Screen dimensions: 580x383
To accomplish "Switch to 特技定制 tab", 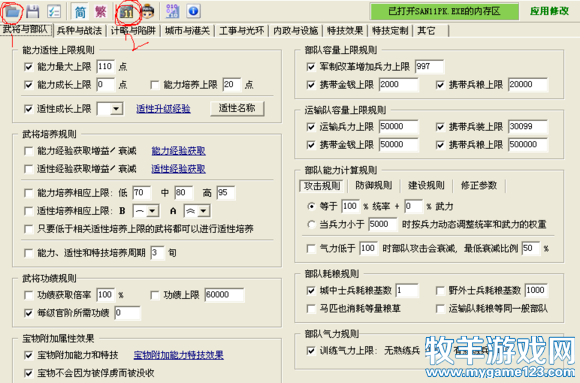I will [390, 31].
